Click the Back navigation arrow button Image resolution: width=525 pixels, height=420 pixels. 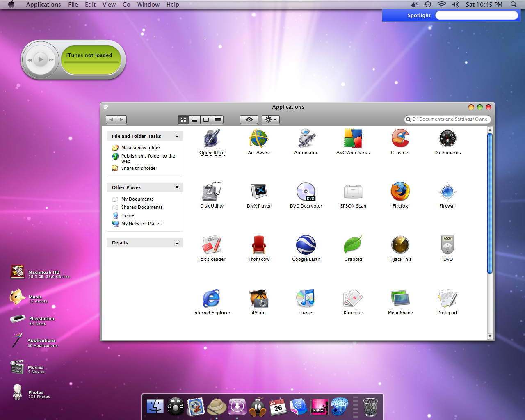click(x=111, y=120)
